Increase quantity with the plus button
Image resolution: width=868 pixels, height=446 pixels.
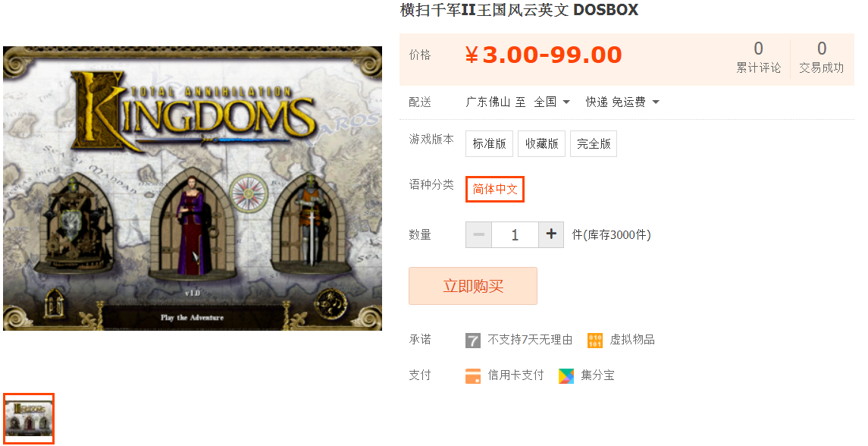(551, 234)
